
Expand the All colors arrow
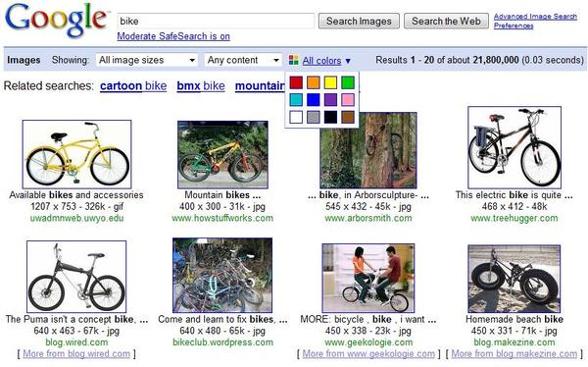point(348,61)
